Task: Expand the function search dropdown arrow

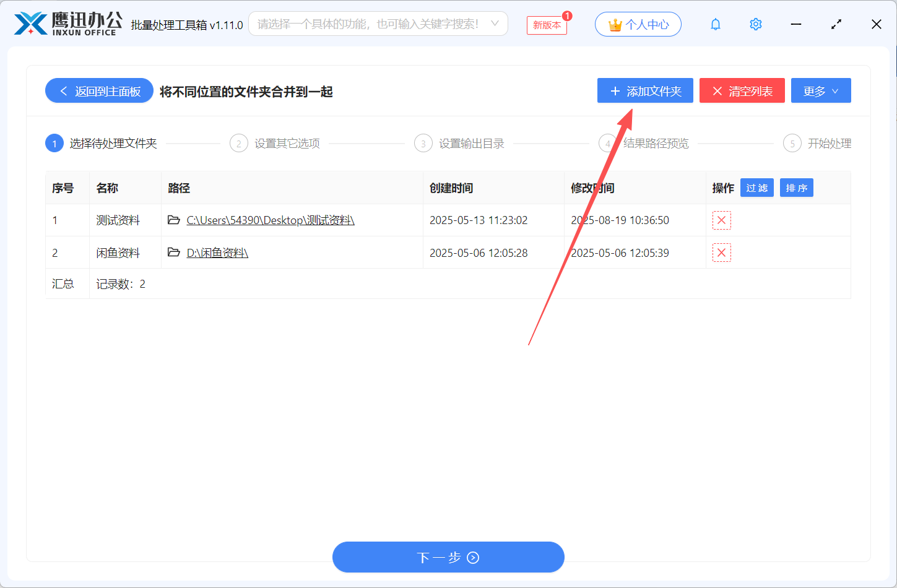Action: [x=495, y=24]
